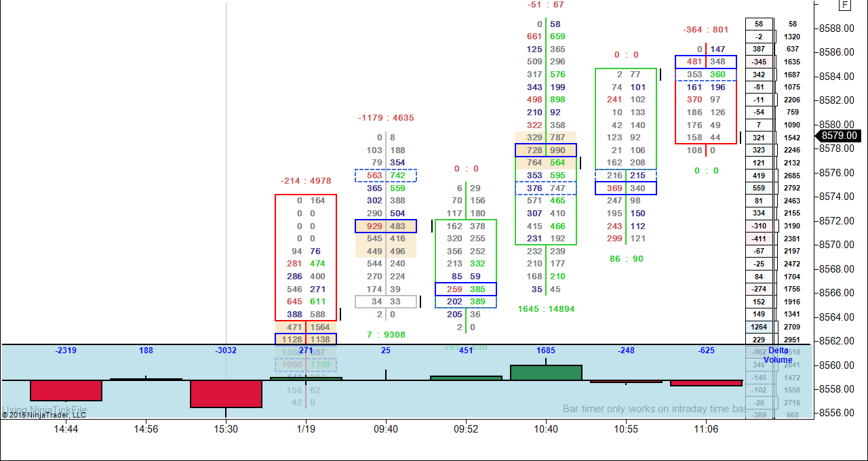Image resolution: width=868 pixels, height=461 pixels.
Task: Click the blue-boxed '369 340' footprint cell
Action: [626, 188]
